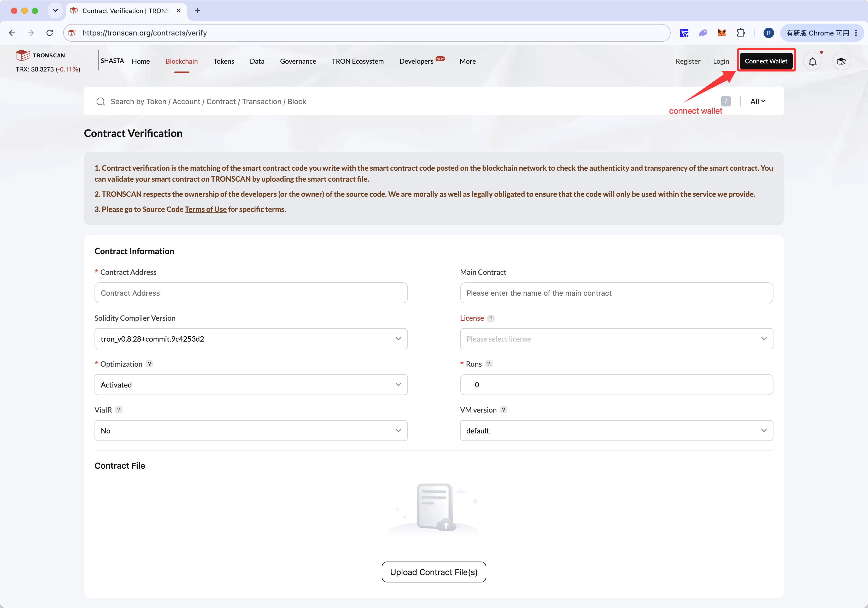
Task: Open the Chrome extensions puzzle icon
Action: tap(741, 33)
